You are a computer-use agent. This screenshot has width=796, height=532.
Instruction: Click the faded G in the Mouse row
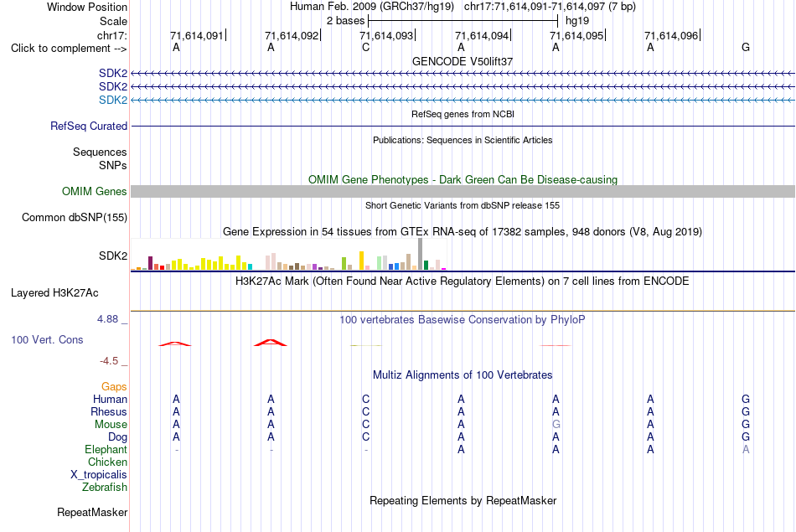click(556, 425)
